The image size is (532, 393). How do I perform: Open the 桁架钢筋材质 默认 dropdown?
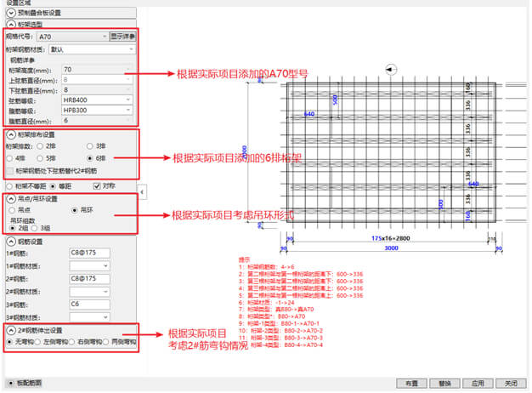[92, 49]
